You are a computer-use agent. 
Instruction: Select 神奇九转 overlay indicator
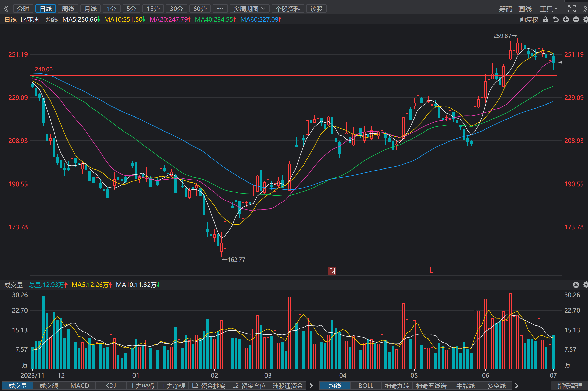point(397,386)
